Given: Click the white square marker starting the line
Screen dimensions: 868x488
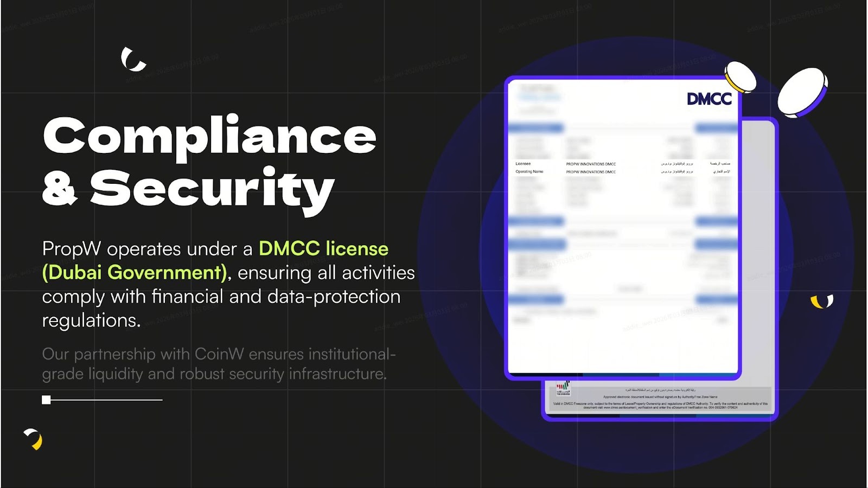Looking at the screenshot, I should (46, 400).
